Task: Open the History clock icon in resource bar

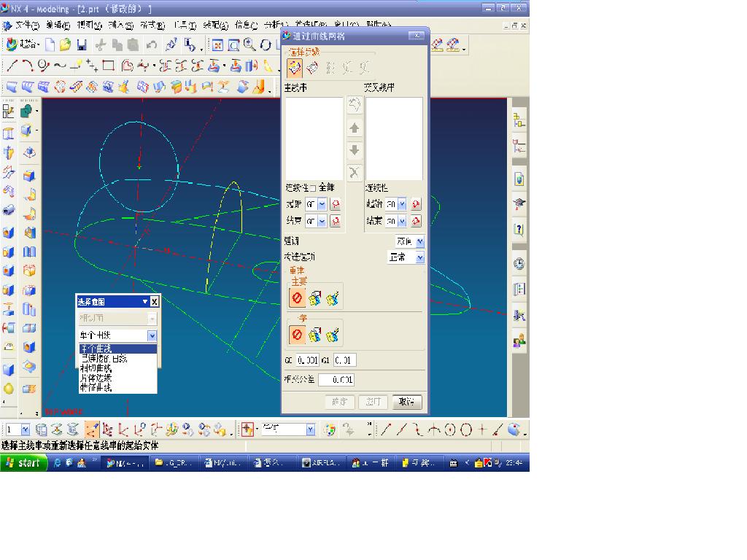Action: tap(519, 263)
